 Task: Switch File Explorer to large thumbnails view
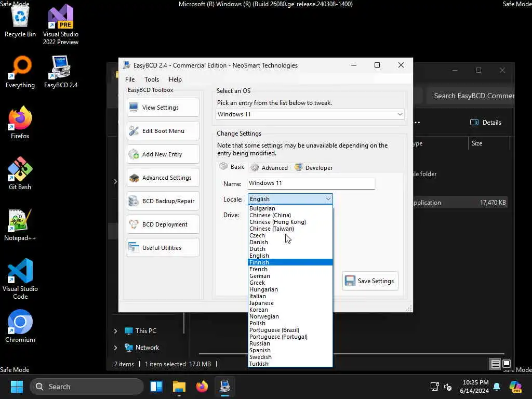pos(506,364)
